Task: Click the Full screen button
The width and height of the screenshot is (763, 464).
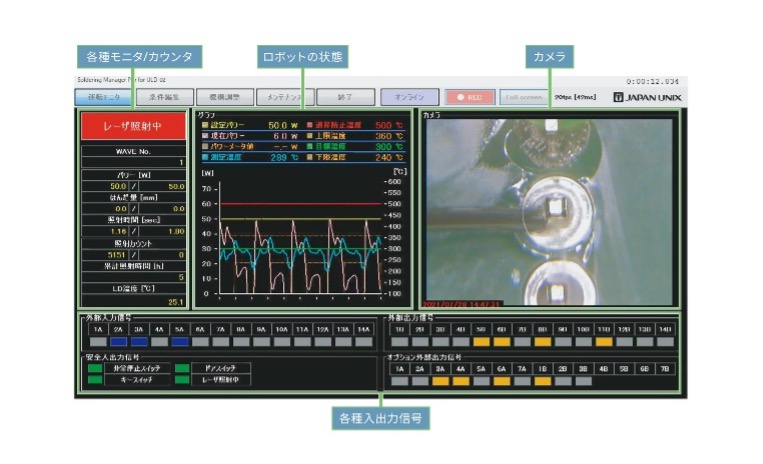Action: point(524,97)
